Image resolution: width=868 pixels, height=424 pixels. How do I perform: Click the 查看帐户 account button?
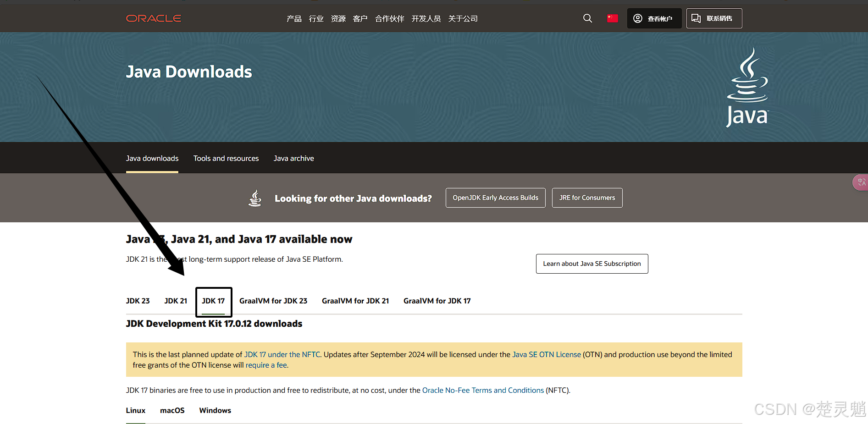pyautogui.click(x=654, y=18)
